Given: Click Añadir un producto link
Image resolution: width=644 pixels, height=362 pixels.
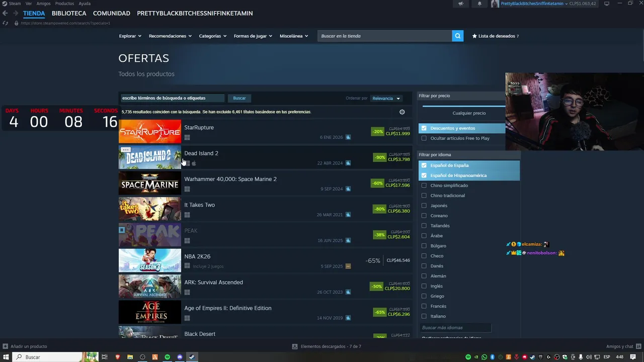Looking at the screenshot, I should (29, 346).
